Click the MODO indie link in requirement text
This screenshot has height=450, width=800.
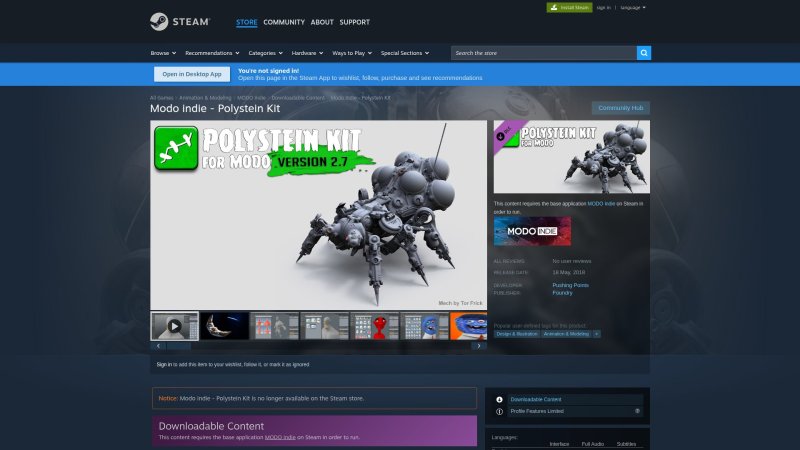point(601,204)
